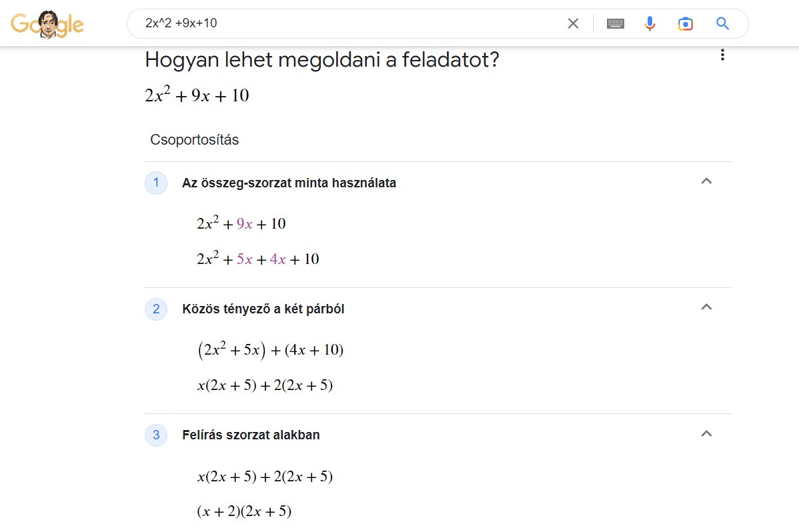The image size is (799, 532).
Task: Open the three-dot more options menu
Action: 722,55
